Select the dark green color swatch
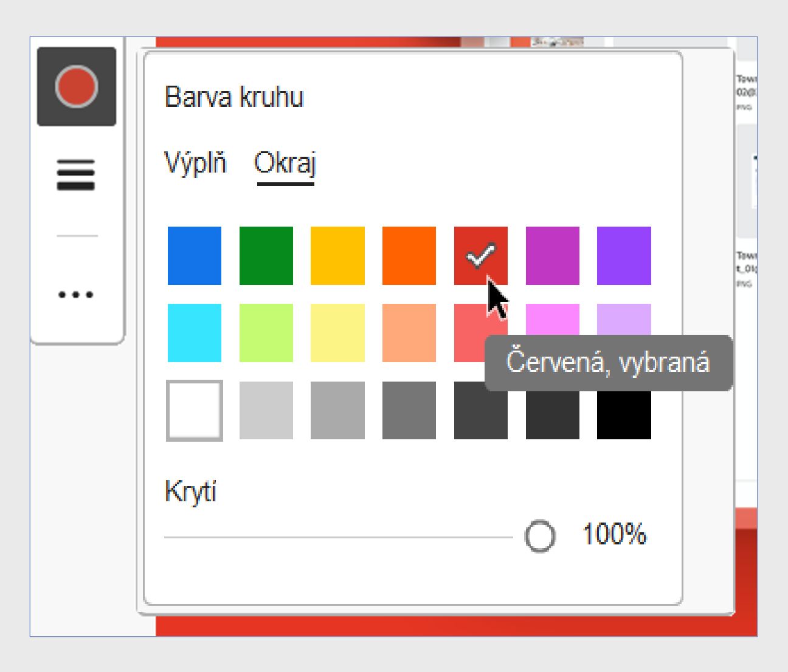 click(x=266, y=255)
